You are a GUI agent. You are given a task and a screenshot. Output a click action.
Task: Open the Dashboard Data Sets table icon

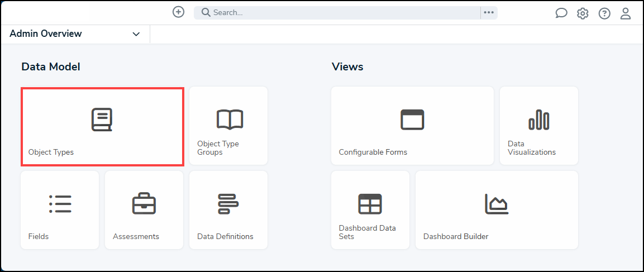370,204
